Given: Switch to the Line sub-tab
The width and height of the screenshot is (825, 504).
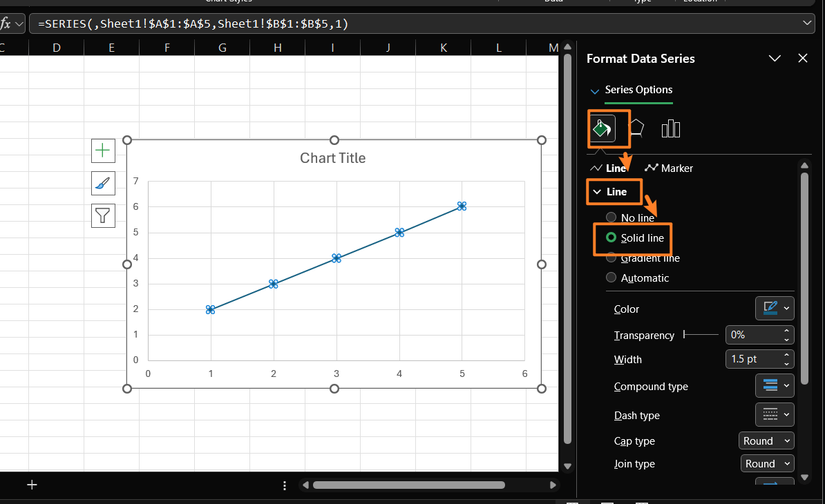Looking at the screenshot, I should tap(608, 168).
